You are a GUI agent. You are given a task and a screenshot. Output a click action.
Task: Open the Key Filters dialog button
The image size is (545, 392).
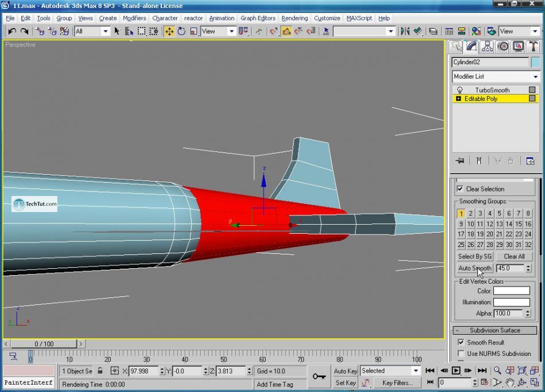[398, 383]
